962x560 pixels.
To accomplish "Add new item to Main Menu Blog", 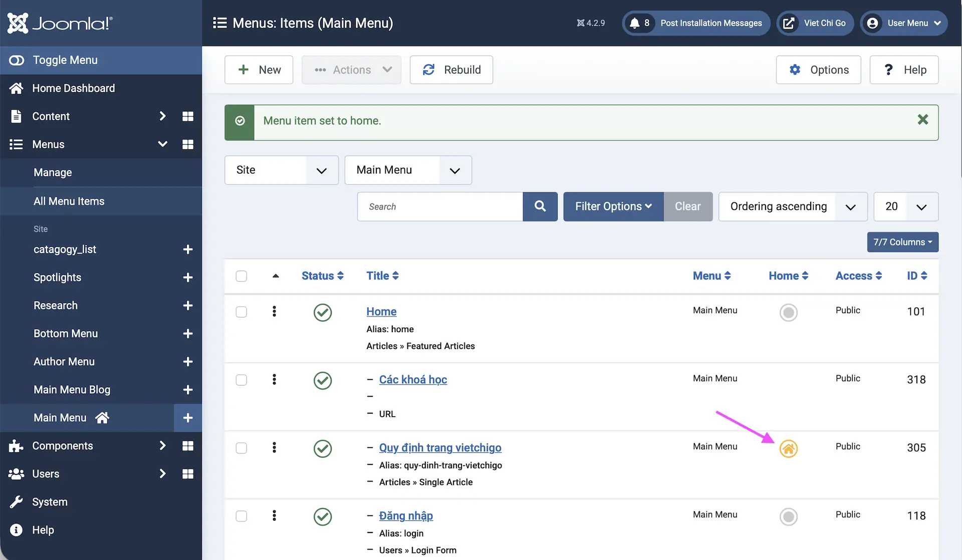I will (188, 390).
